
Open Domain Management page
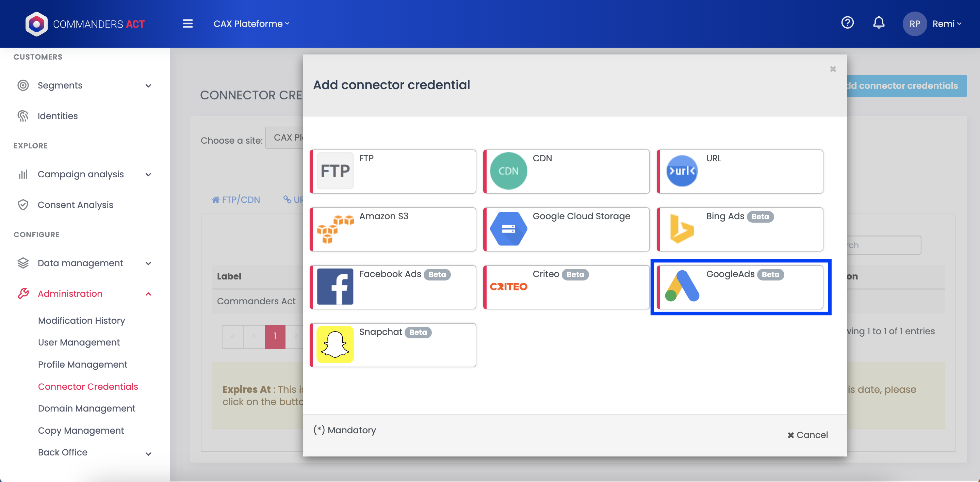click(x=86, y=408)
